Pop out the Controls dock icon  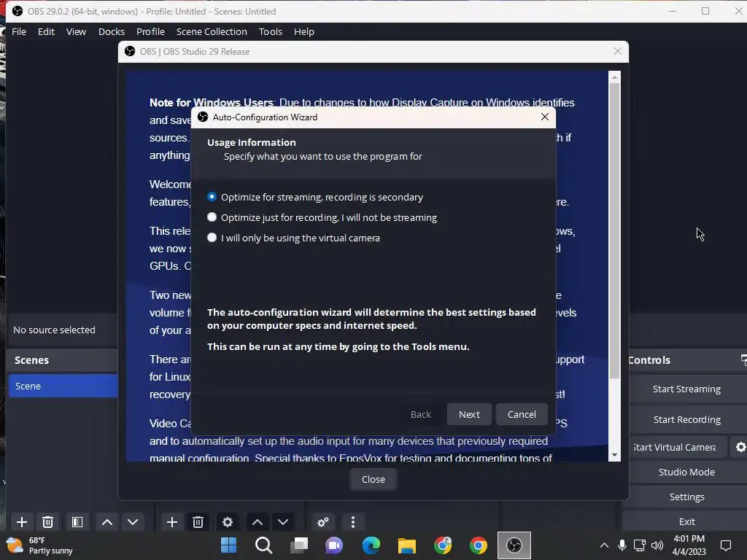(743, 359)
